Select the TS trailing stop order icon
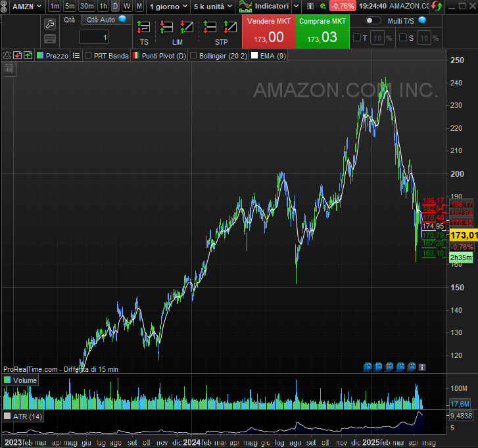478x448 pixels. [143, 27]
